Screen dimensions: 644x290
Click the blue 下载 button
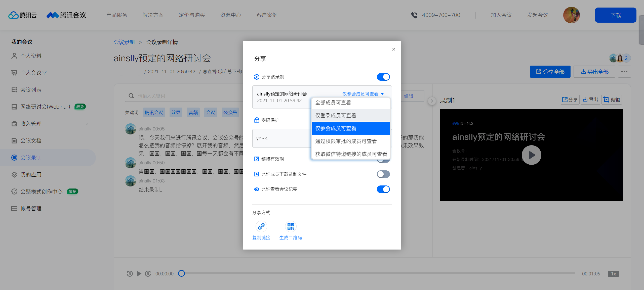[616, 15]
